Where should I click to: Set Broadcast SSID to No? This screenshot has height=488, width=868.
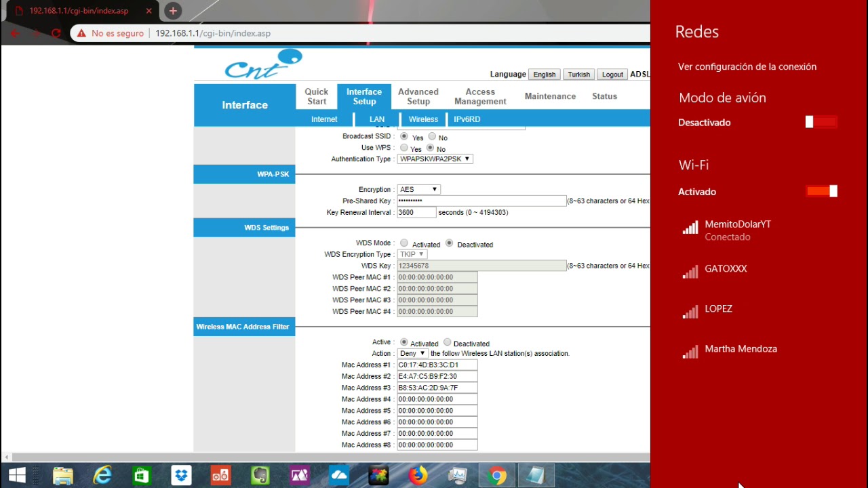point(432,136)
